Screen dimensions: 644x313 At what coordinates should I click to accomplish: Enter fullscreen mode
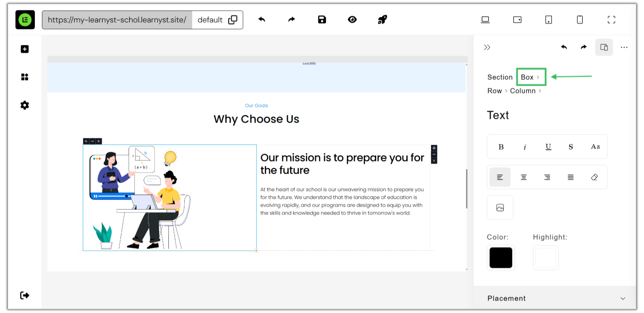pyautogui.click(x=611, y=20)
